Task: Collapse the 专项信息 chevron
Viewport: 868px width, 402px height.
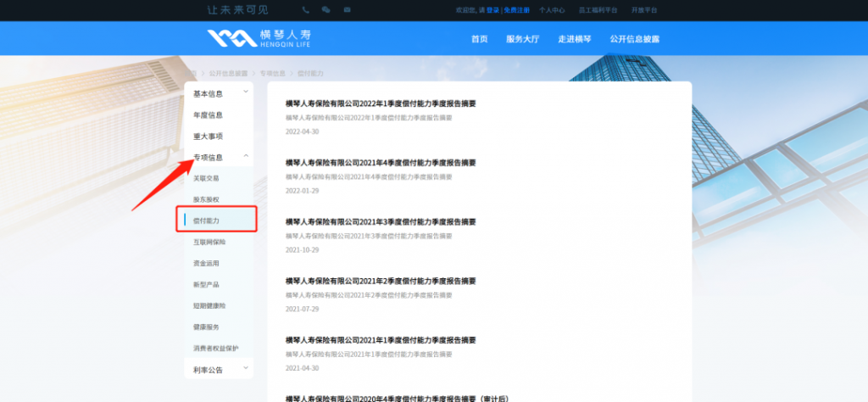Action: click(246, 156)
